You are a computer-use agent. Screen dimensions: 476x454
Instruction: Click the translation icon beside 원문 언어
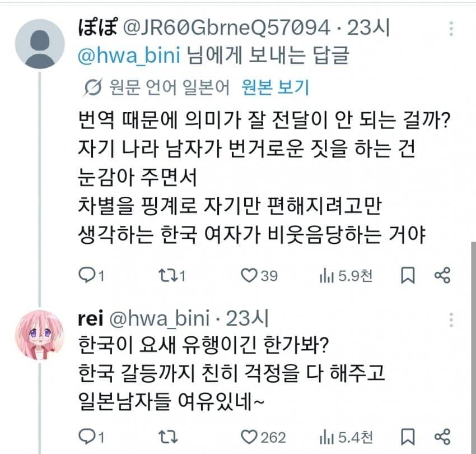point(92,87)
